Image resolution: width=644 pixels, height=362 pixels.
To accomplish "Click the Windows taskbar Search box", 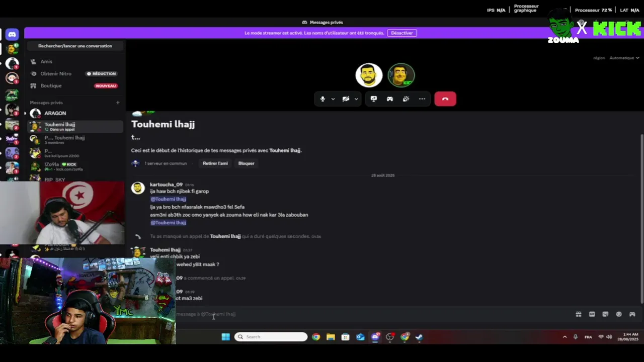I will pos(271,337).
